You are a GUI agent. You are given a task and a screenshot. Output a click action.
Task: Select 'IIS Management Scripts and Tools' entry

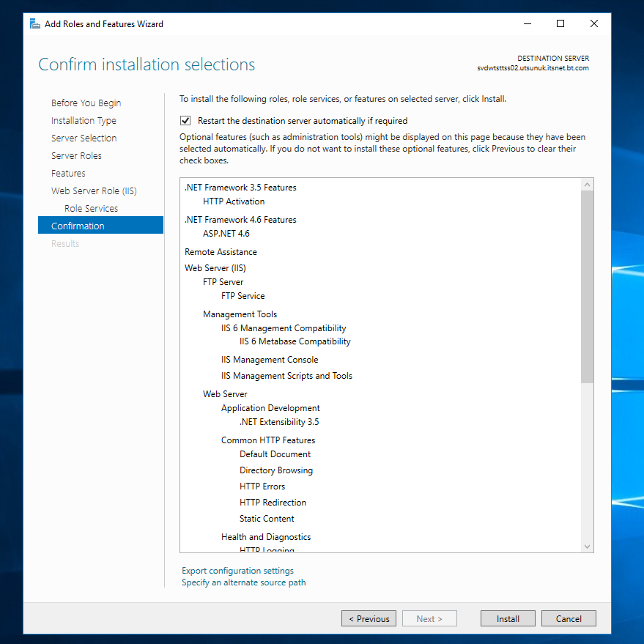point(286,376)
